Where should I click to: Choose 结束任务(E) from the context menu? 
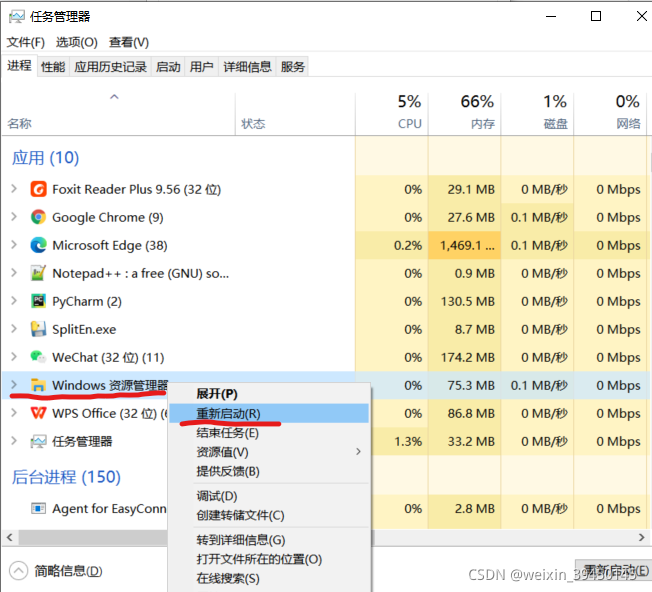coord(269,433)
